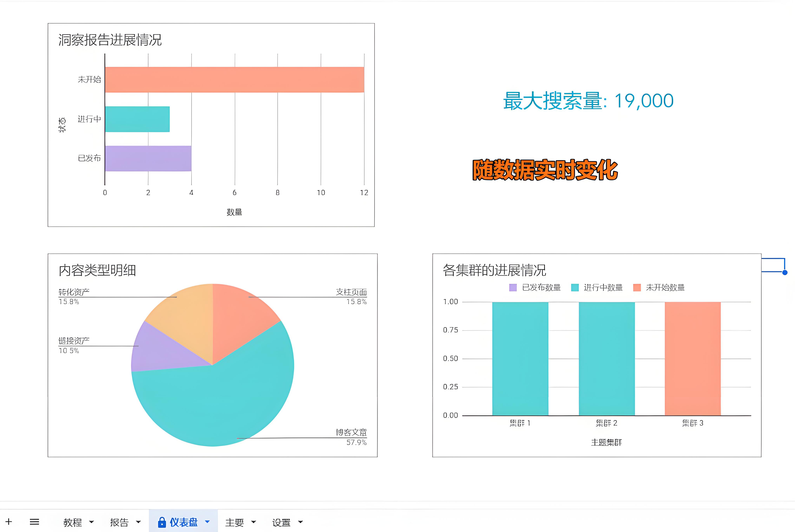Image resolution: width=795 pixels, height=532 pixels.
Task: Click the purple 已发布数量 legend swatch
Action: 513,287
